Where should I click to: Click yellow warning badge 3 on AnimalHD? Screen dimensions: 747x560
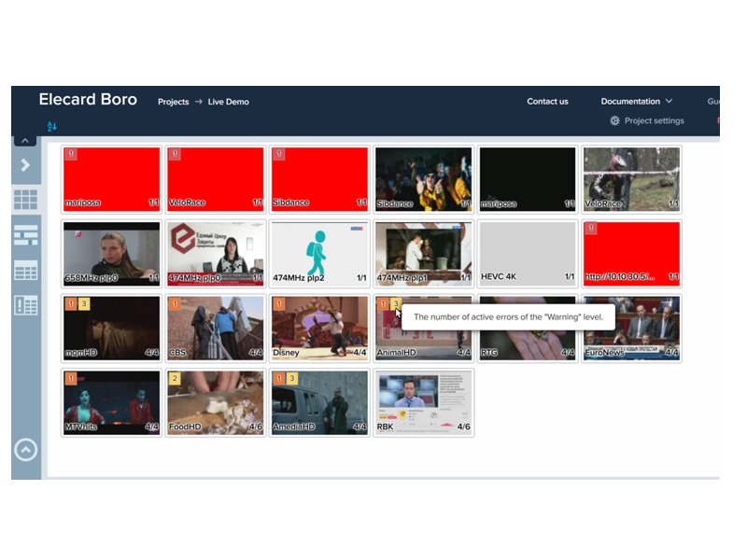pyautogui.click(x=396, y=303)
